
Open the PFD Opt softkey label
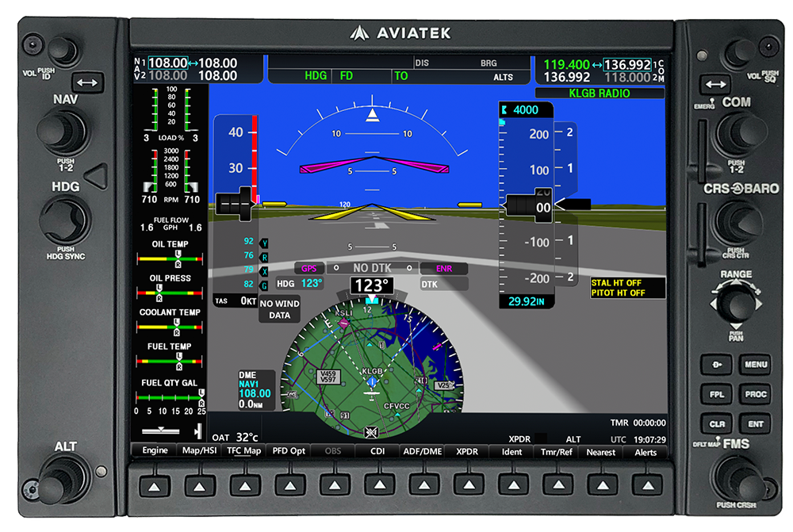coord(289,450)
